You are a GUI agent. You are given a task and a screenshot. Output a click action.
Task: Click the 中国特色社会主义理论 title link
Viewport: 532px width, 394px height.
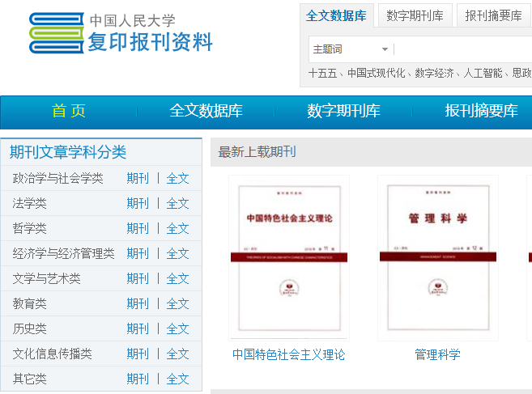tap(289, 354)
